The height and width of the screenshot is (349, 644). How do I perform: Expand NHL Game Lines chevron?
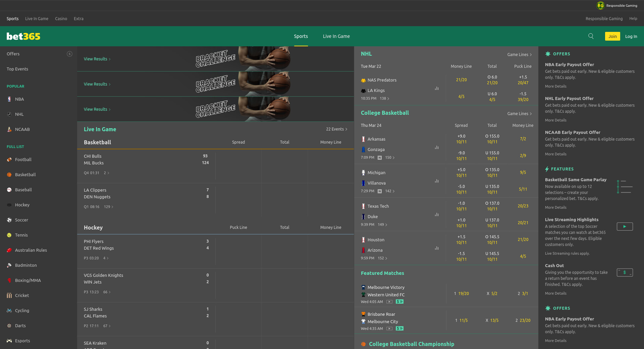tap(531, 55)
